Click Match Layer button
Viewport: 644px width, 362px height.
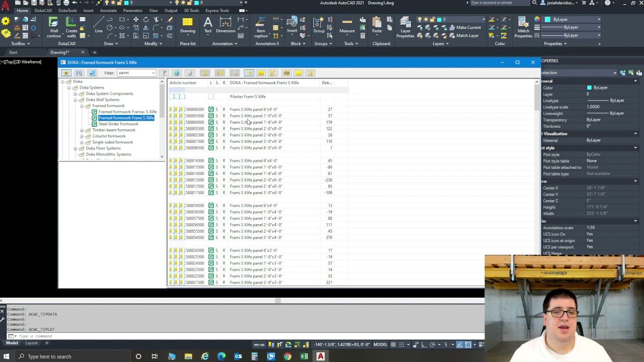(x=463, y=36)
